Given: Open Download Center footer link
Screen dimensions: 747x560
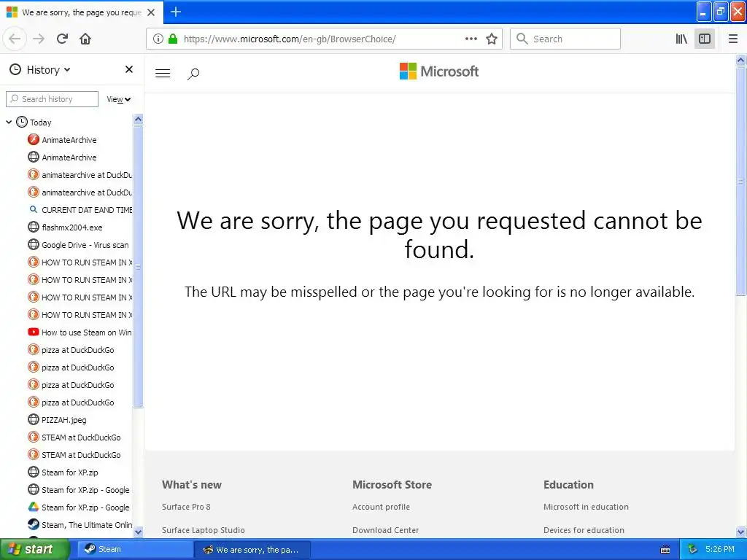Looking at the screenshot, I should click(385, 530).
